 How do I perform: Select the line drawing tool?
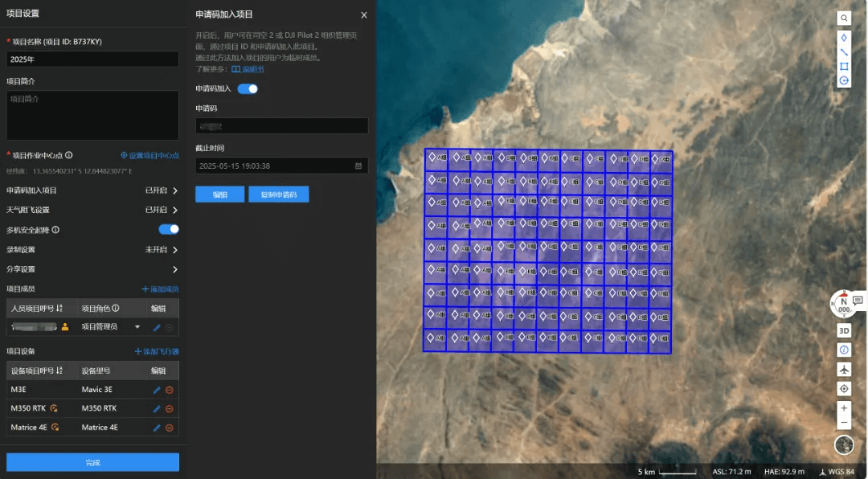[844, 52]
